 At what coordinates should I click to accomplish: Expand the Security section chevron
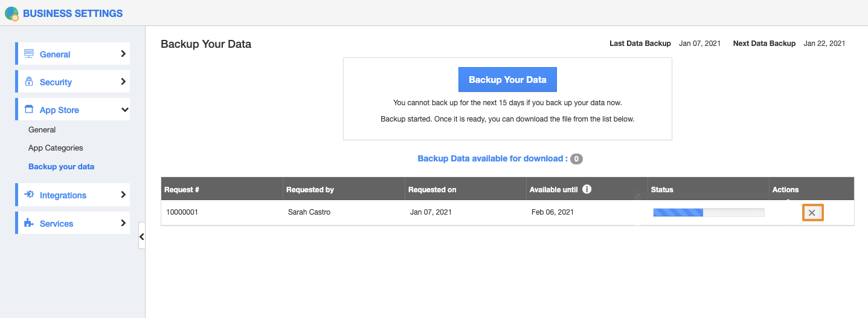click(x=123, y=82)
